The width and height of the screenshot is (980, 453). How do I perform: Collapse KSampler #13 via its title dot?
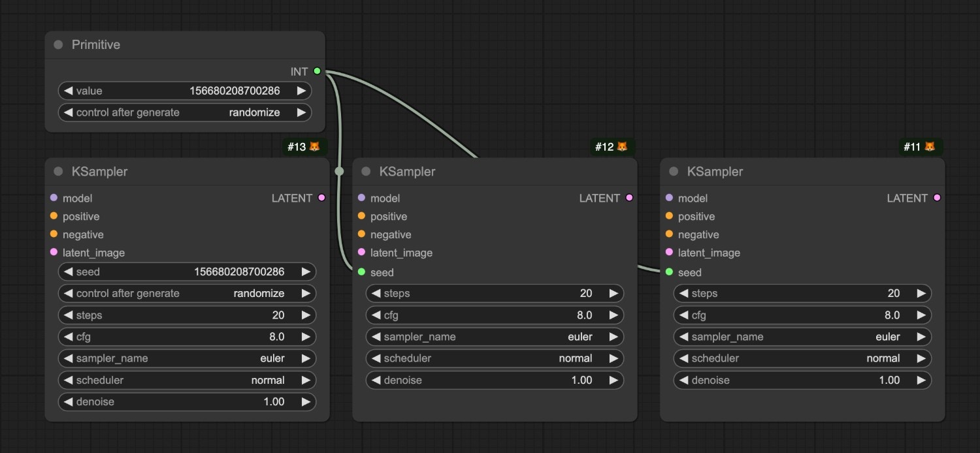point(58,172)
